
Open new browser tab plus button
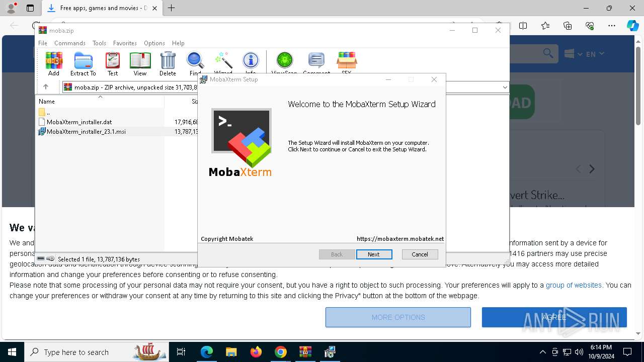(x=172, y=8)
